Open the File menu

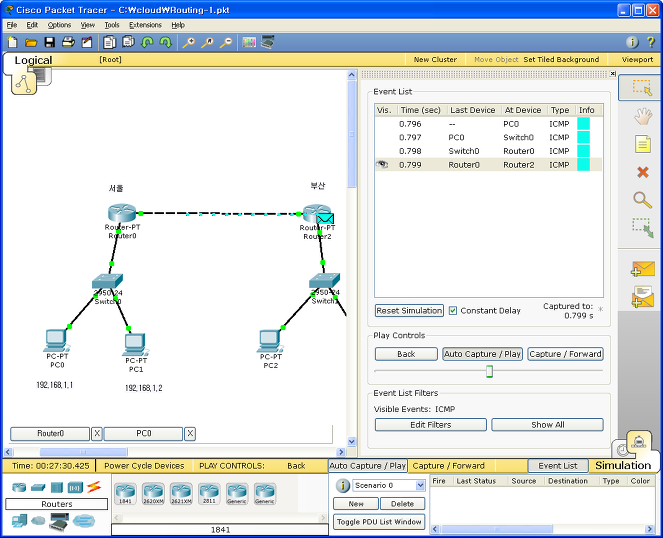coord(12,25)
